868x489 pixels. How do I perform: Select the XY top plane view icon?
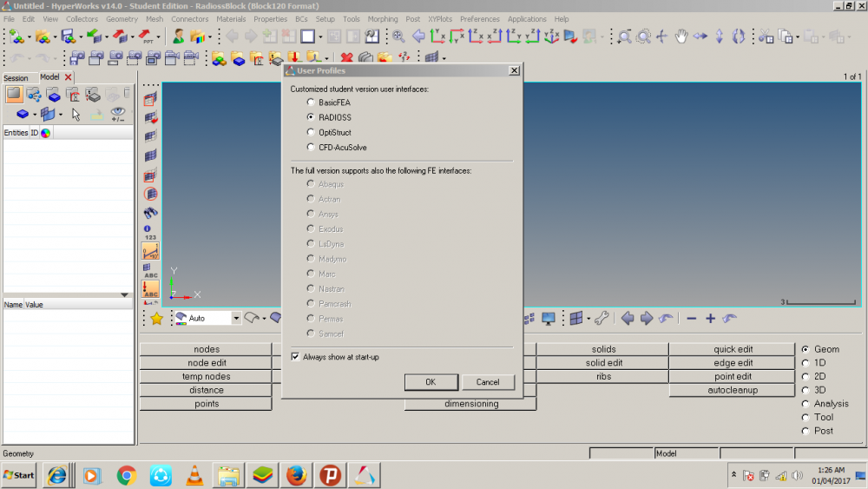(x=437, y=36)
